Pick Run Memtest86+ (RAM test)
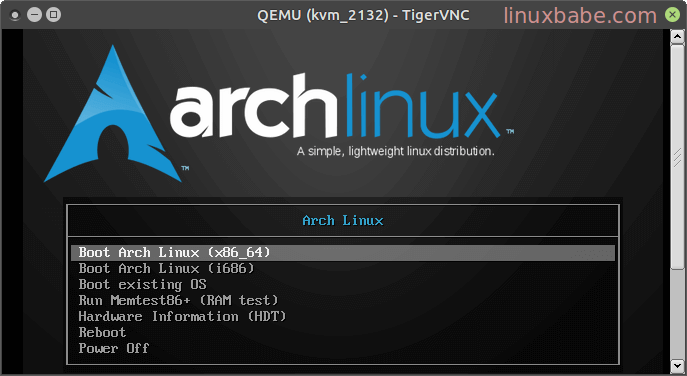This screenshot has height=376, width=687. (178, 300)
